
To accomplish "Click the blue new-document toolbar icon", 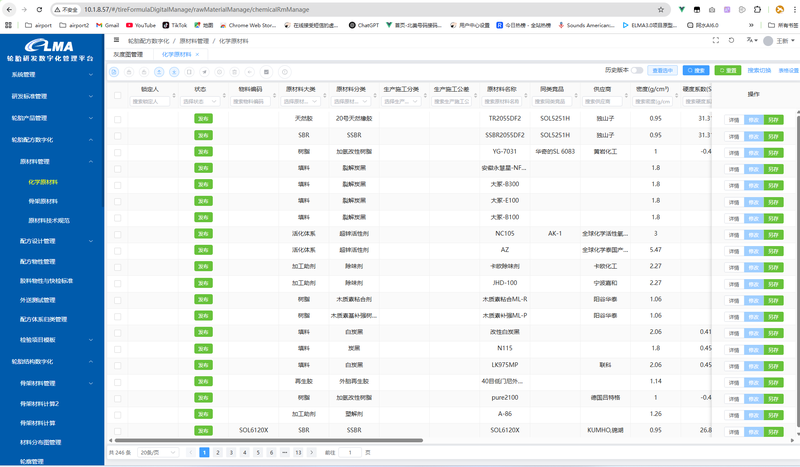I will click(x=114, y=72).
